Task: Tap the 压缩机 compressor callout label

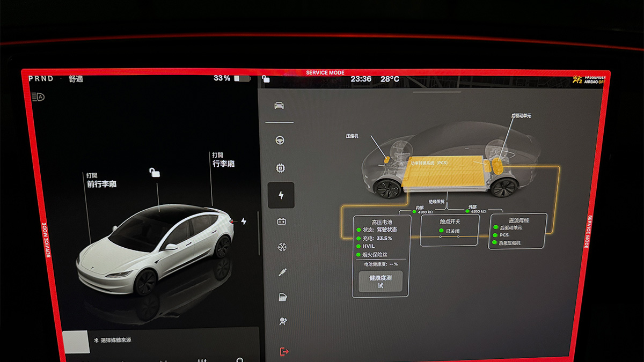Action: click(352, 136)
